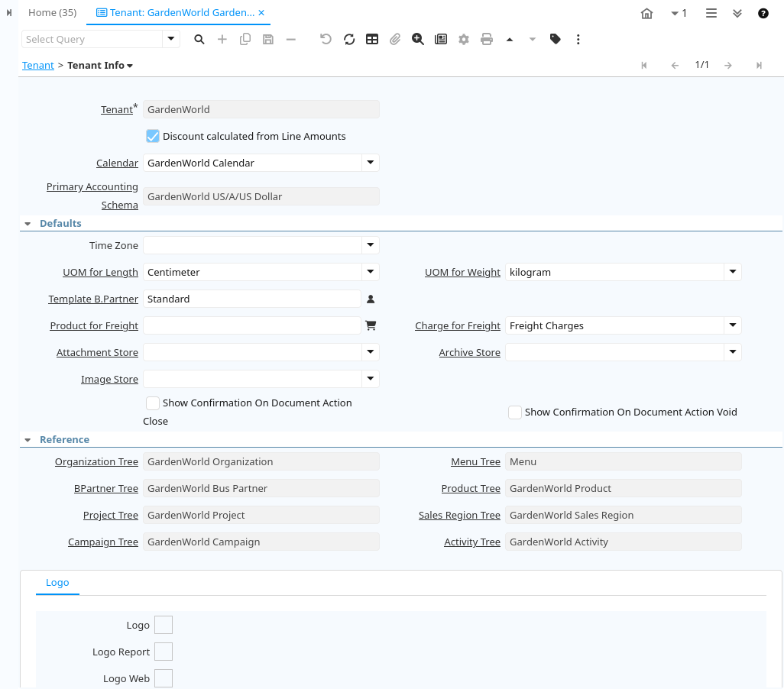Click the Template B.Partner label link

click(x=93, y=299)
